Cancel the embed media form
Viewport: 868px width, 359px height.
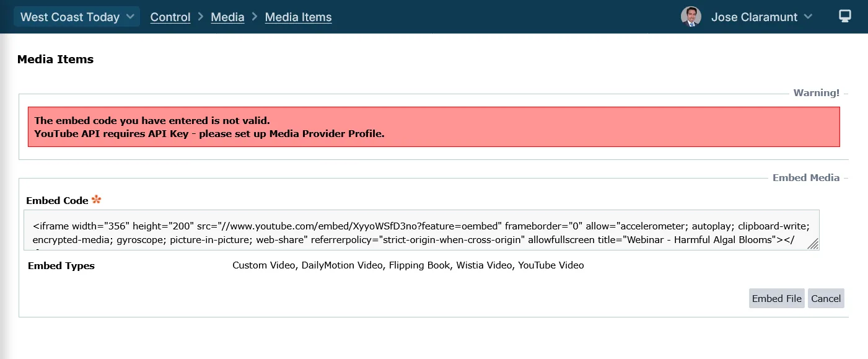tap(825, 298)
